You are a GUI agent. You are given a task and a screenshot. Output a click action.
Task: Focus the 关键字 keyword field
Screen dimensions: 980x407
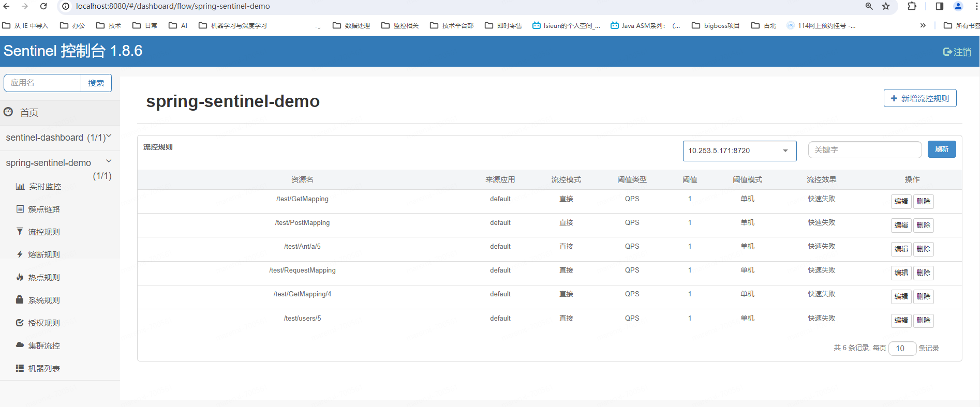click(x=865, y=150)
